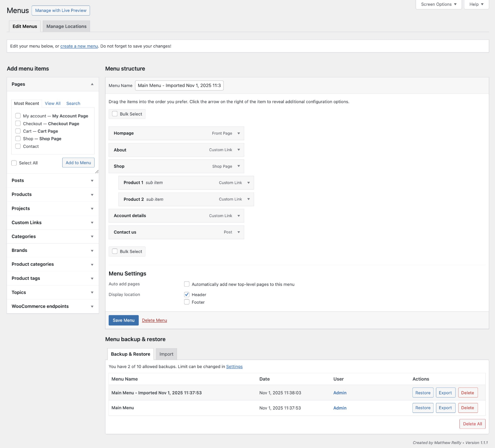Open Account details item arrow
The height and width of the screenshot is (448, 495).
tap(238, 216)
